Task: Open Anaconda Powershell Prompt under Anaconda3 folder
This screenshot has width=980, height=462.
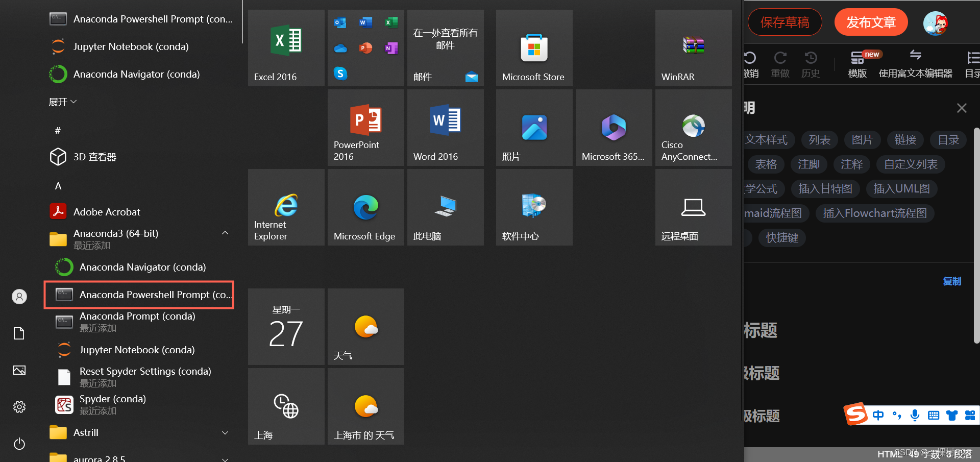Action: coord(139,295)
